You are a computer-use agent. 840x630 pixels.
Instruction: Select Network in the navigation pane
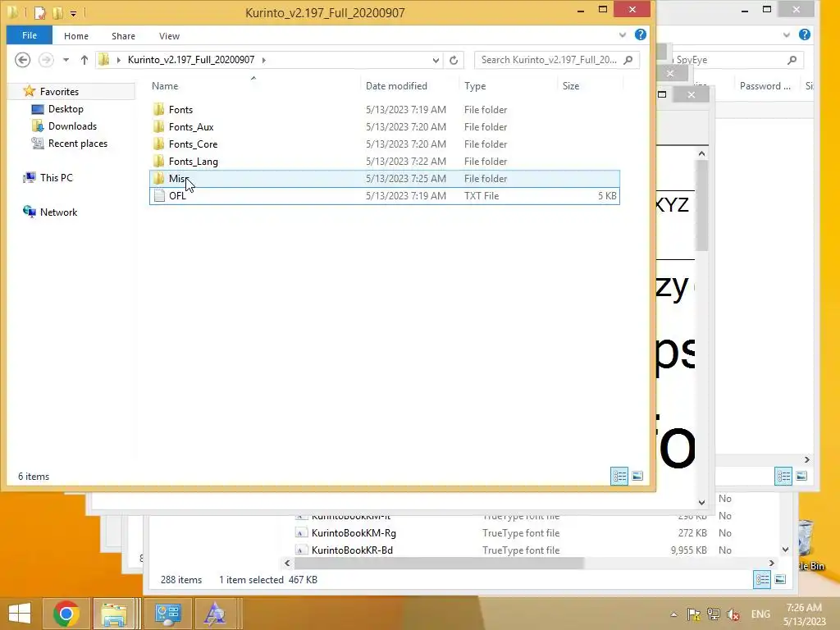coord(58,212)
